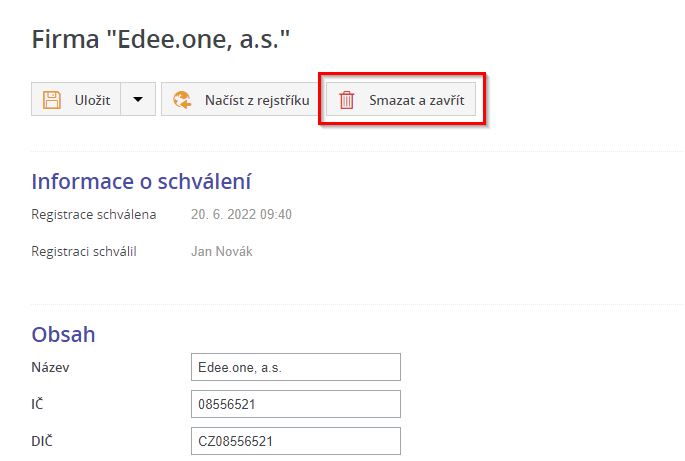Click the Registraci schválil label
Screen dimensions: 685x461
84,251
